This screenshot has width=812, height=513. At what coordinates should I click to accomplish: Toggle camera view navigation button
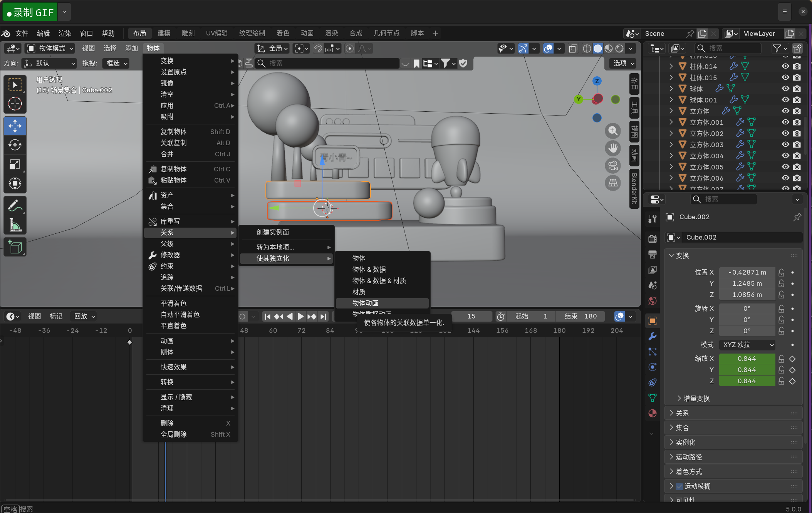[613, 166]
